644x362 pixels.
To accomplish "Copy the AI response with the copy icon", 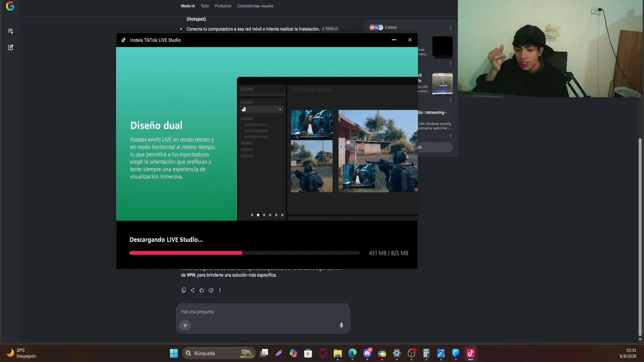I will (184, 290).
